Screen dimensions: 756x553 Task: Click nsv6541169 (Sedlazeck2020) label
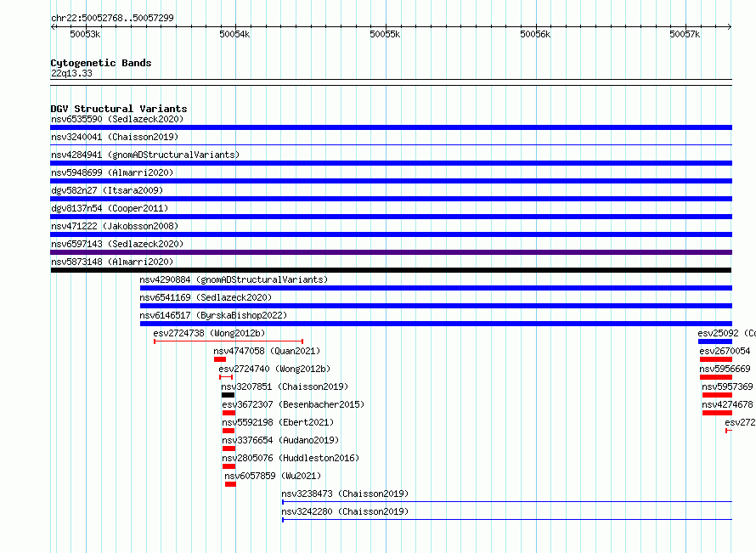pyautogui.click(x=206, y=297)
